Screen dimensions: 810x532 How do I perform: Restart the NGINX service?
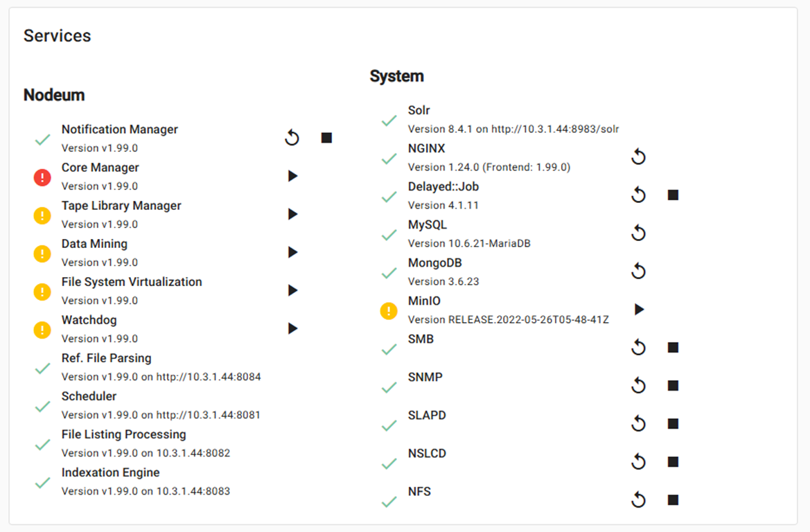pyautogui.click(x=638, y=157)
